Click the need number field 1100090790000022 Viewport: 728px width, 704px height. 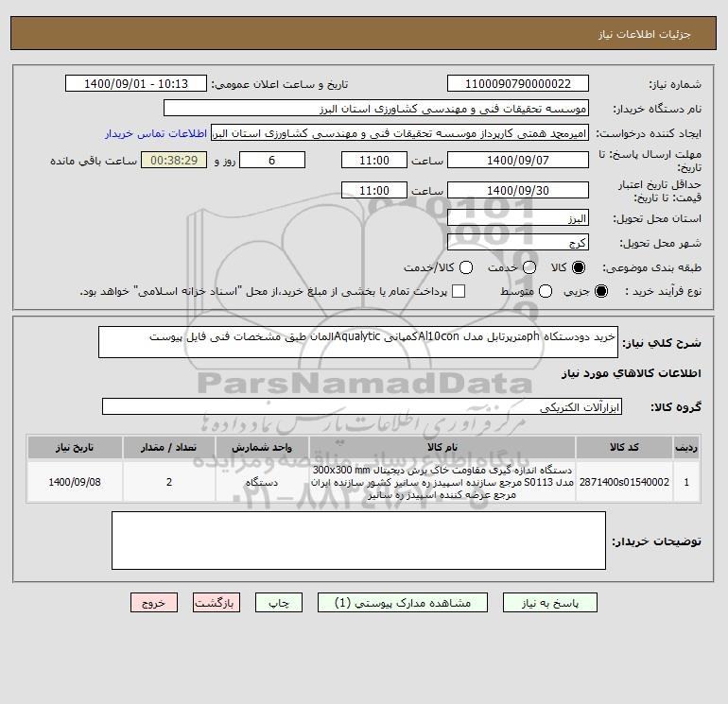tap(518, 83)
